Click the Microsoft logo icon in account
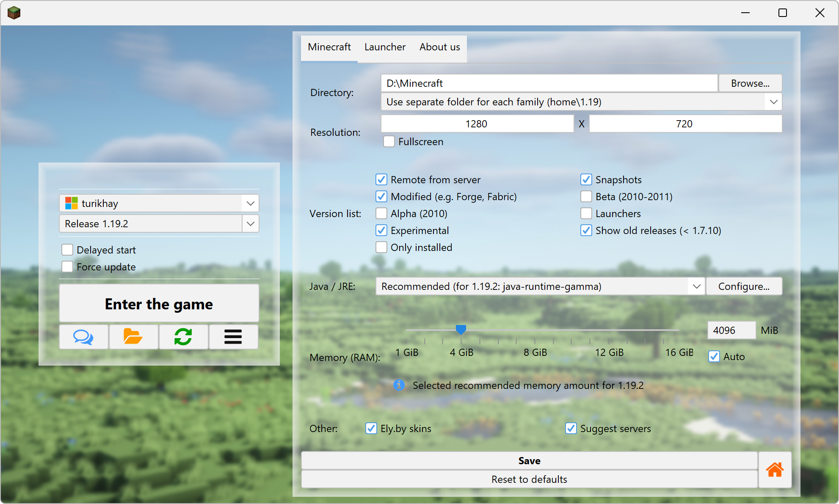839x504 pixels. point(71,202)
